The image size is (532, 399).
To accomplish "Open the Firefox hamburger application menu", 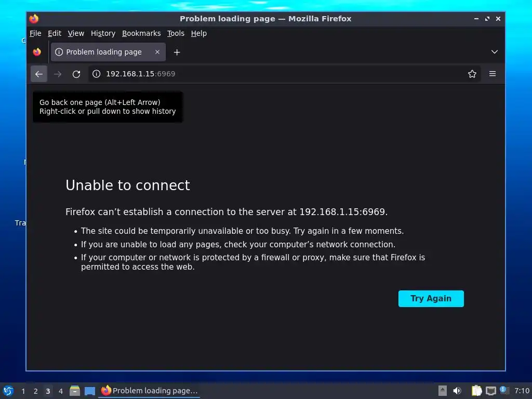I will (x=493, y=74).
